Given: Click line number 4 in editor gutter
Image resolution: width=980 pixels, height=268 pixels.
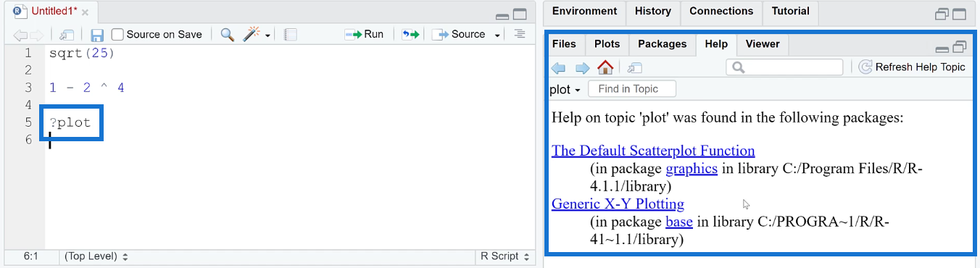Looking at the screenshot, I should (x=28, y=105).
